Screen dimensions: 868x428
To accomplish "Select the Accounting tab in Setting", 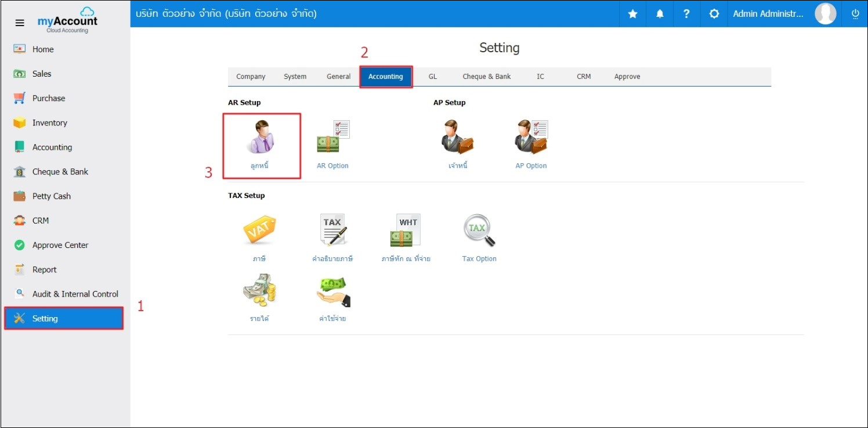I will [x=385, y=77].
